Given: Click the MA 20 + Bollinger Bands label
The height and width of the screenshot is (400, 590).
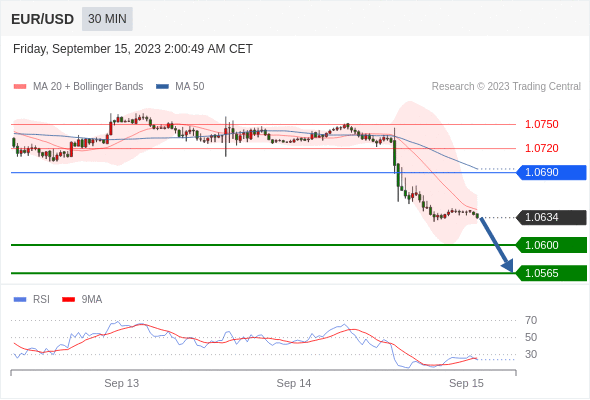Looking at the screenshot, I should (x=88, y=87).
